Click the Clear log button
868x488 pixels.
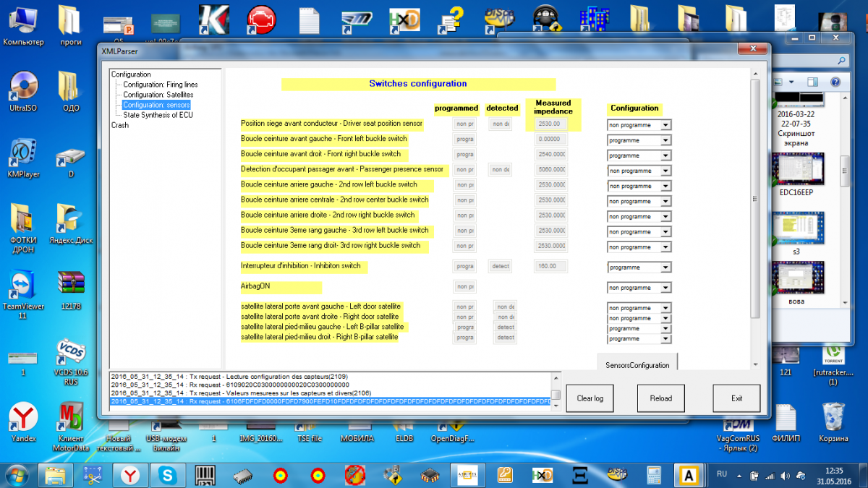590,398
